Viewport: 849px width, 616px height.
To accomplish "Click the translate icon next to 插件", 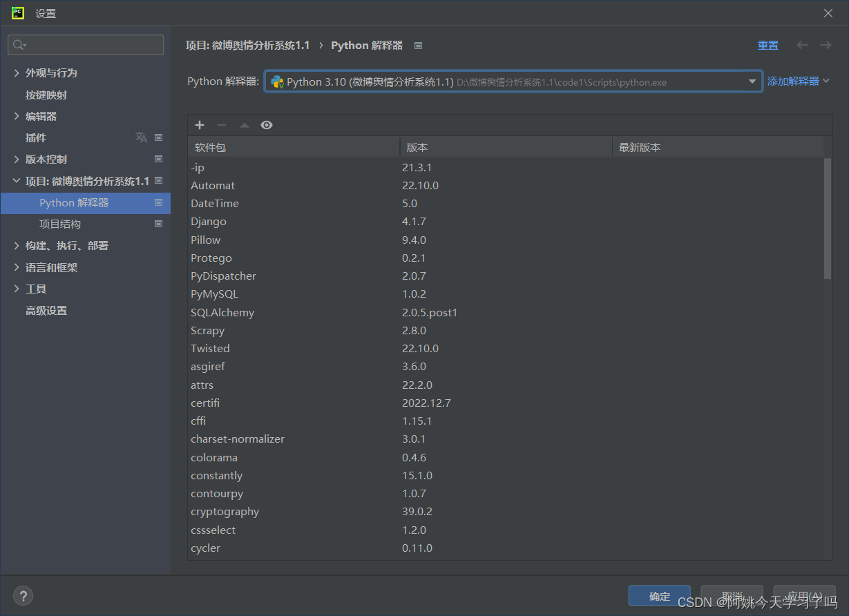I will [x=141, y=137].
